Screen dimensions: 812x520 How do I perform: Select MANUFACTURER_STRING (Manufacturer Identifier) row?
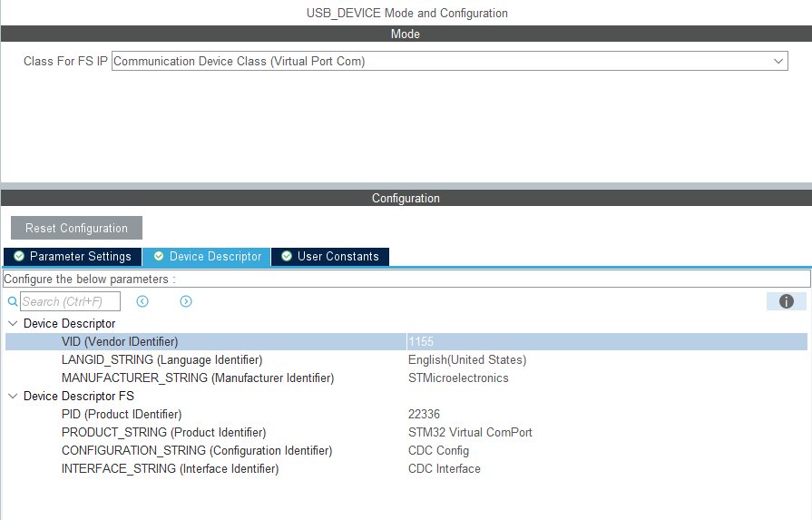(x=406, y=378)
